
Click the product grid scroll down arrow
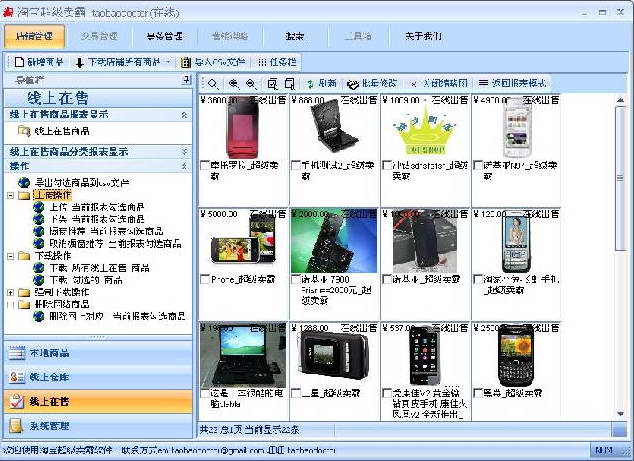coord(620,413)
